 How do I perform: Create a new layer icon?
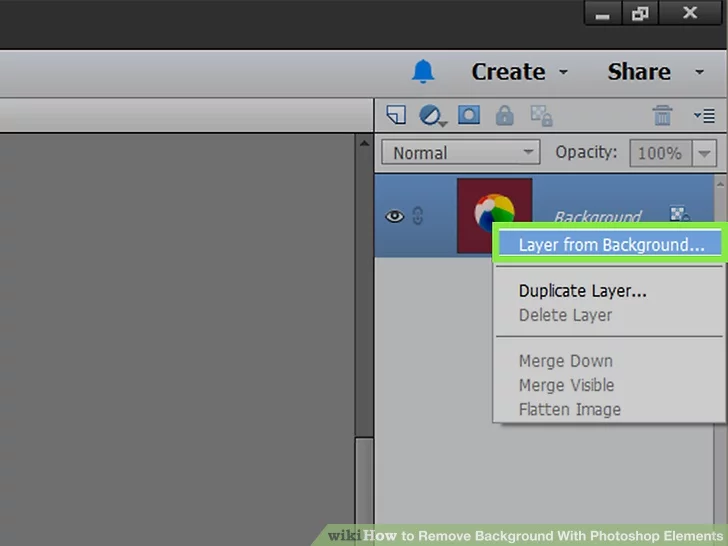pos(396,115)
